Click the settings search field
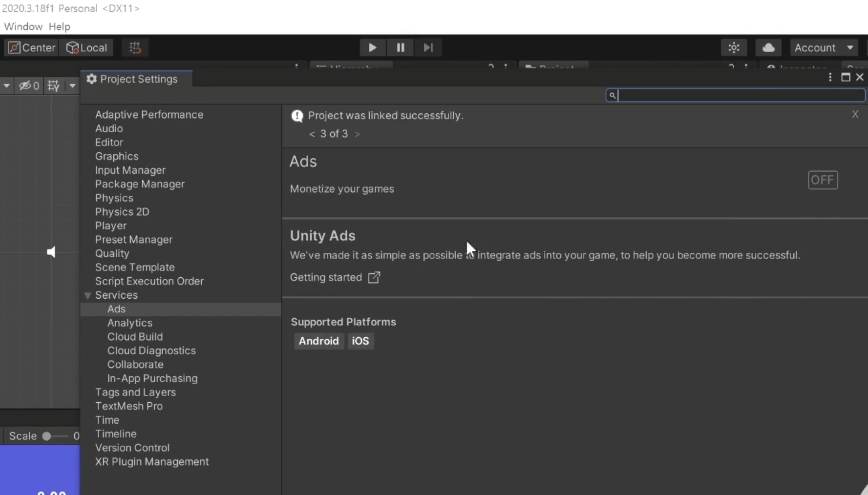Viewport: 868px width, 495px height. coord(735,95)
